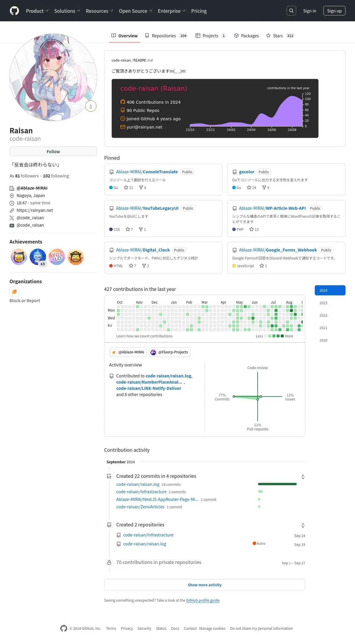The image size is (355, 644).
Task: Collapse the created repositories section
Action: (303, 526)
